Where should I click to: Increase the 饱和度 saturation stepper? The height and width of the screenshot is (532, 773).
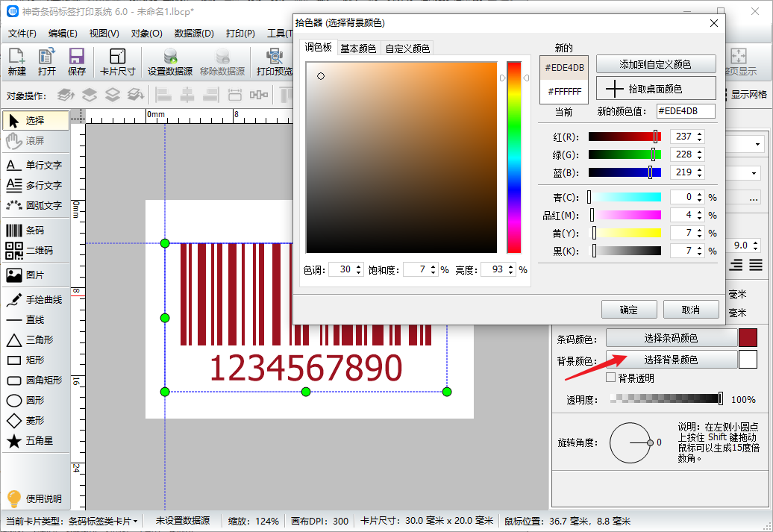tap(433, 266)
